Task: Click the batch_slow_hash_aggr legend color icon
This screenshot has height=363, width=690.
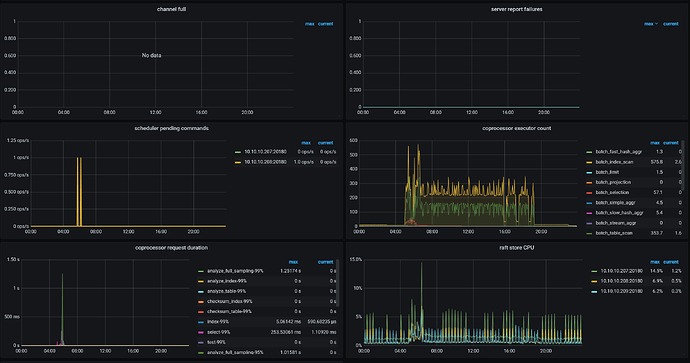Action: (x=589, y=213)
